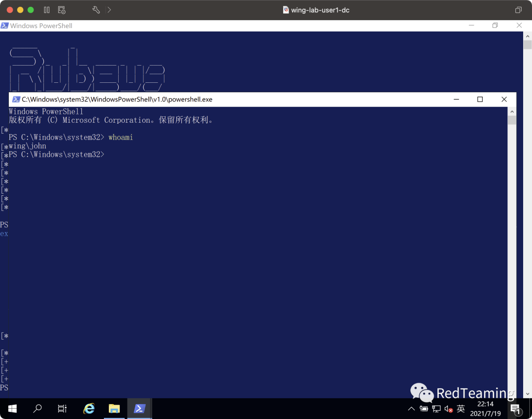Open the VM snapshots icon

click(62, 10)
